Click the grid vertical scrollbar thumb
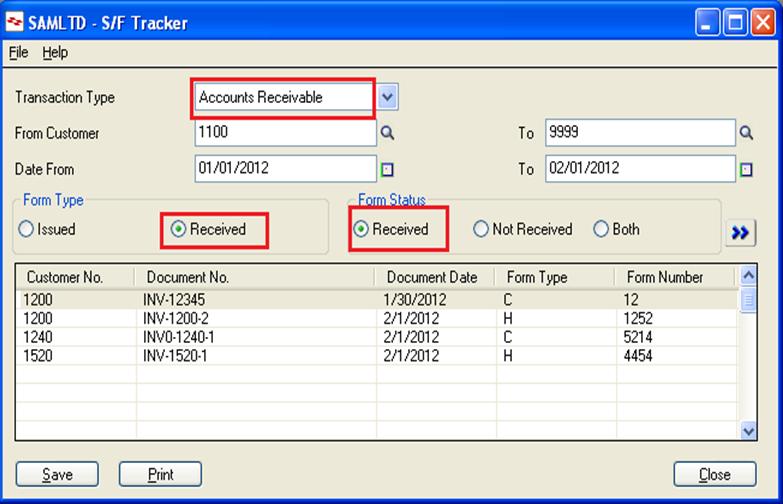 click(x=748, y=299)
